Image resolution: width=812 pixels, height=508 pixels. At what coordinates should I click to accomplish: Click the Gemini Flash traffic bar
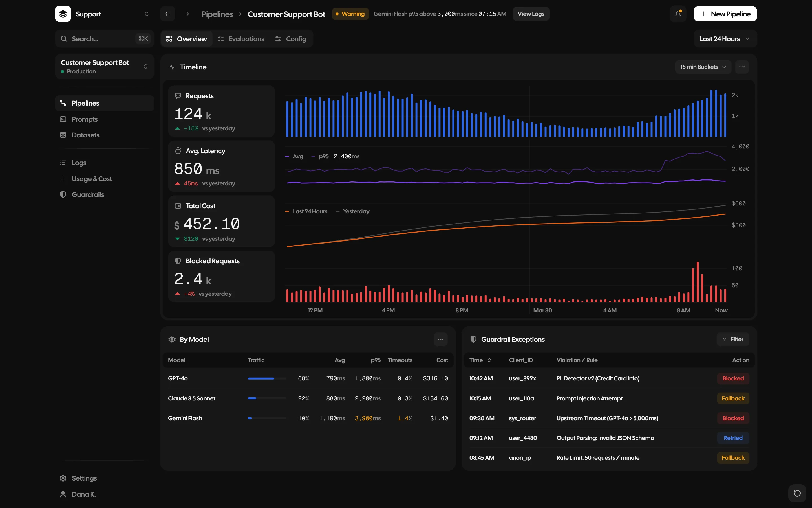click(x=267, y=418)
